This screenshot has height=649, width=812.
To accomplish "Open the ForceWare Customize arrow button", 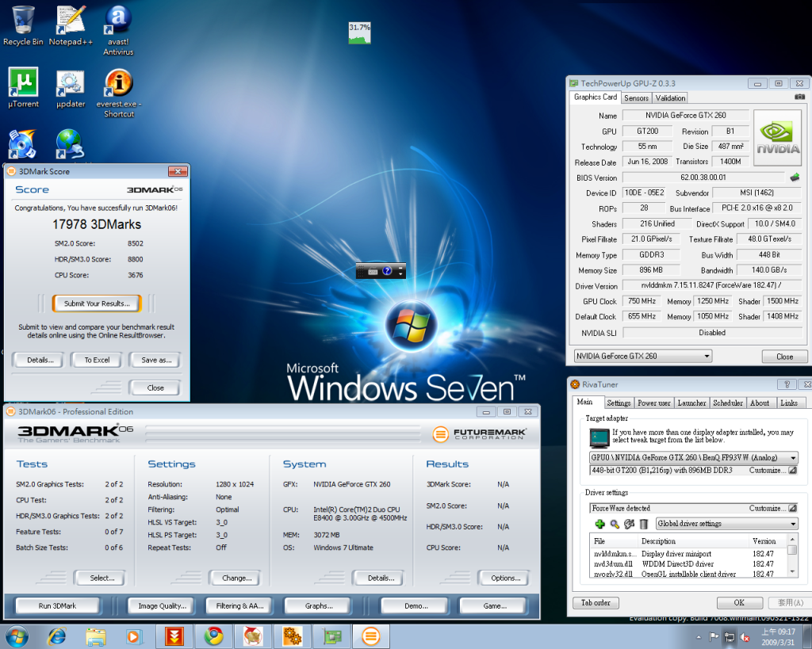I will 792,508.
